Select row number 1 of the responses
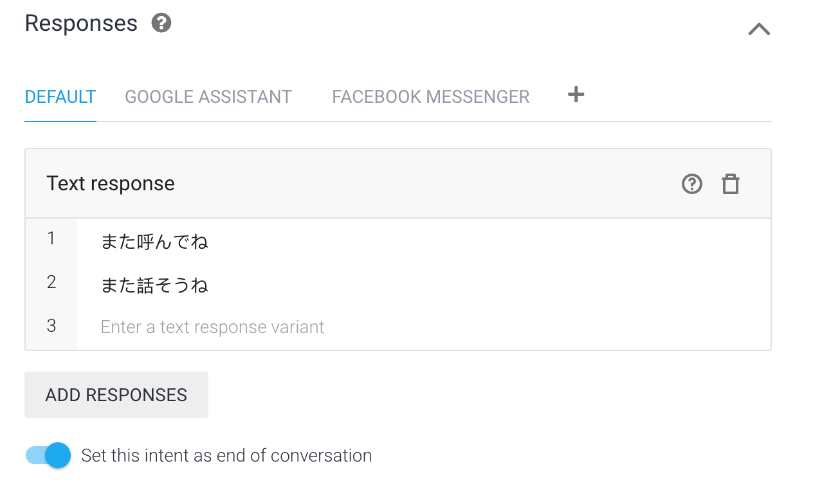 click(x=51, y=239)
